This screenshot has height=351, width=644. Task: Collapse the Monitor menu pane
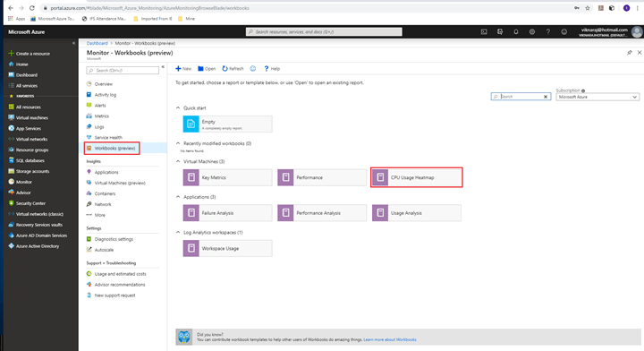tap(163, 66)
